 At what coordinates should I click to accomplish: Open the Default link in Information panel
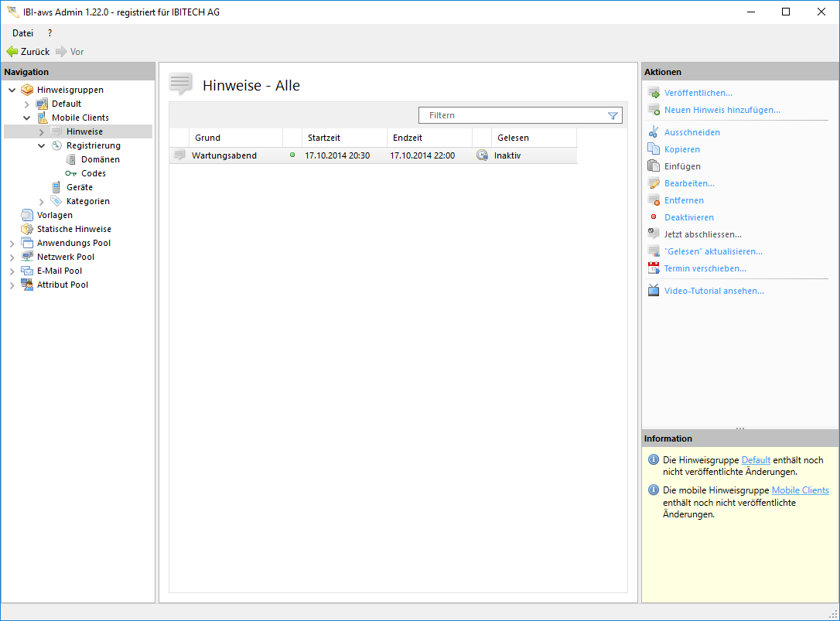tap(756, 460)
